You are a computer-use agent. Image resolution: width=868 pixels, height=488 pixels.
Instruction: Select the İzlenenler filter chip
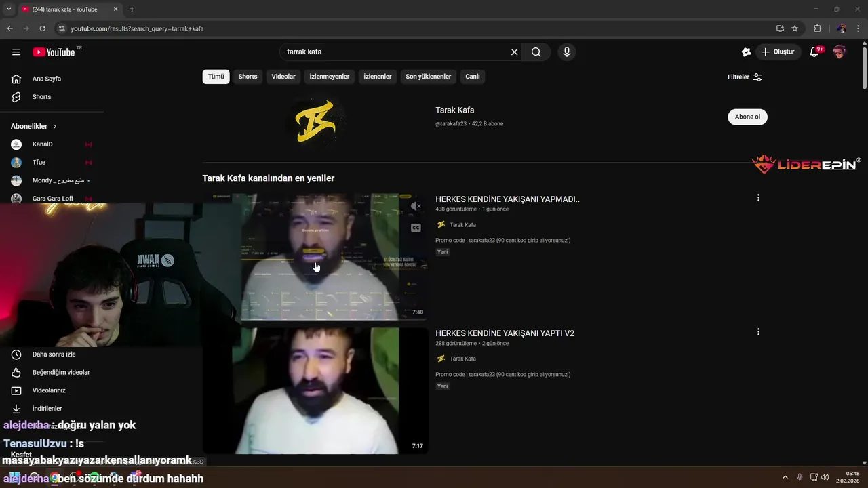(x=378, y=77)
